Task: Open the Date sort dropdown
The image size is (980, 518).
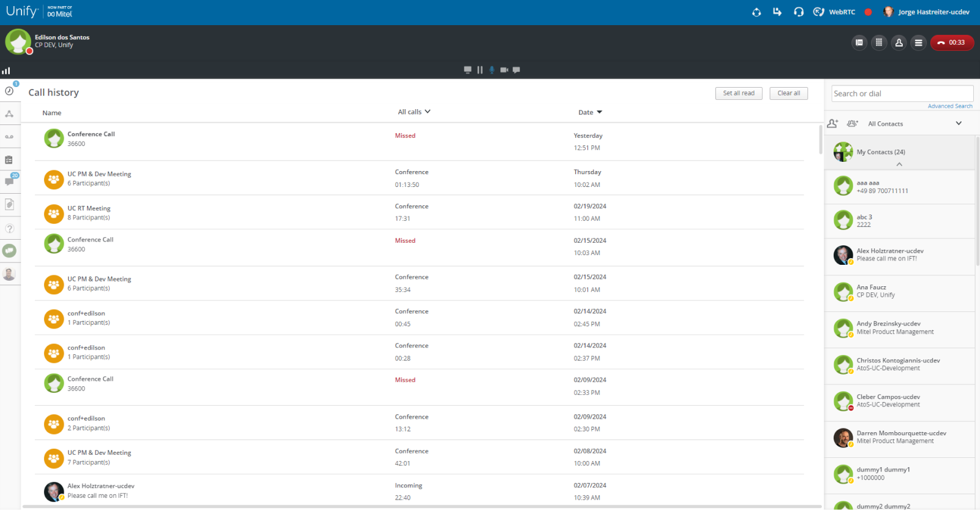Action: click(590, 112)
